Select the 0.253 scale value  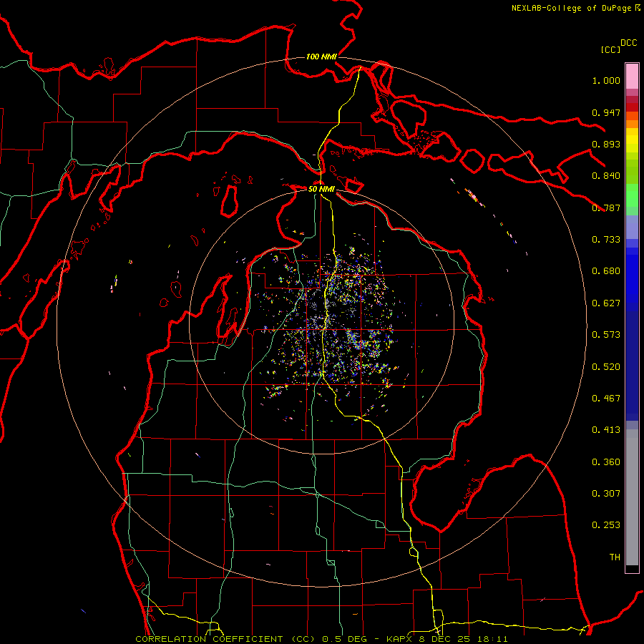[606, 525]
